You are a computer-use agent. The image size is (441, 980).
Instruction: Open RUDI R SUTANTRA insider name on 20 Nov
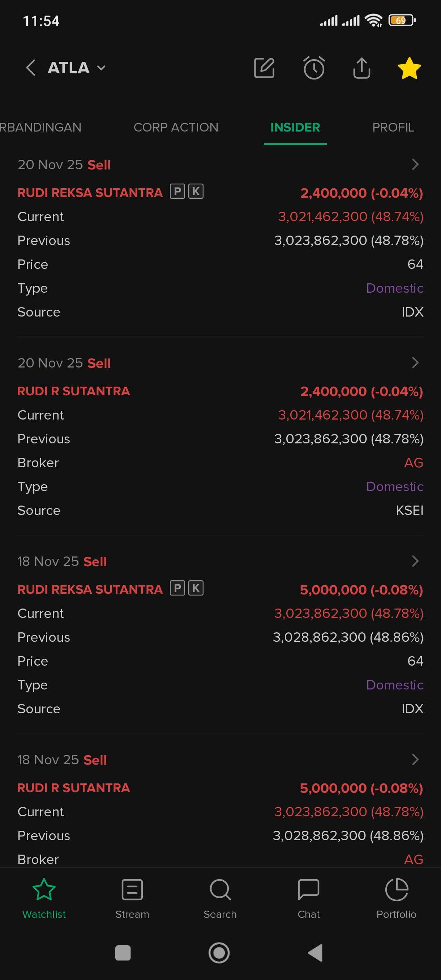[73, 391]
